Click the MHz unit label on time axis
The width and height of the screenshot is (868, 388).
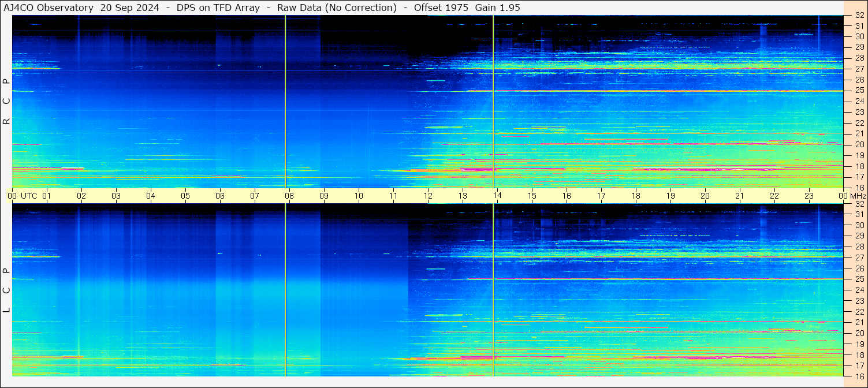(x=858, y=196)
